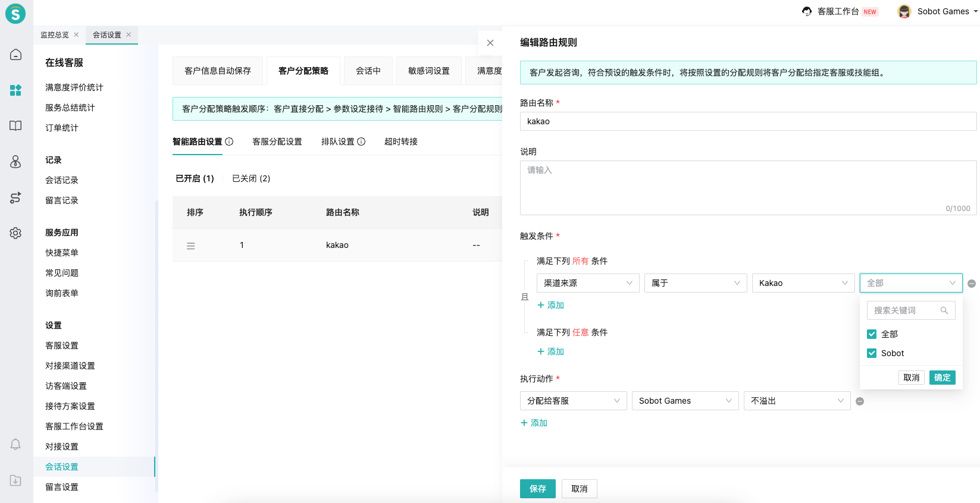This screenshot has width=980, height=503.
Task: Open 客服工作台设置 in sidebar menu
Action: point(74,426)
